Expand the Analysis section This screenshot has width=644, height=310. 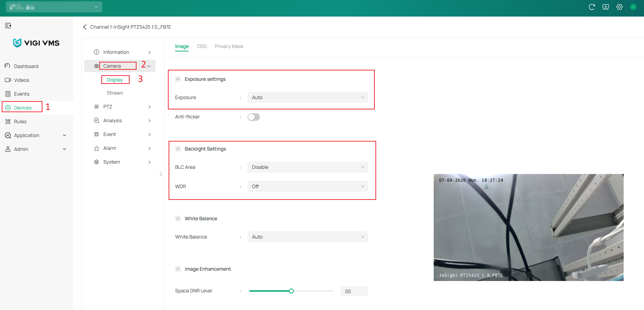[x=120, y=120]
